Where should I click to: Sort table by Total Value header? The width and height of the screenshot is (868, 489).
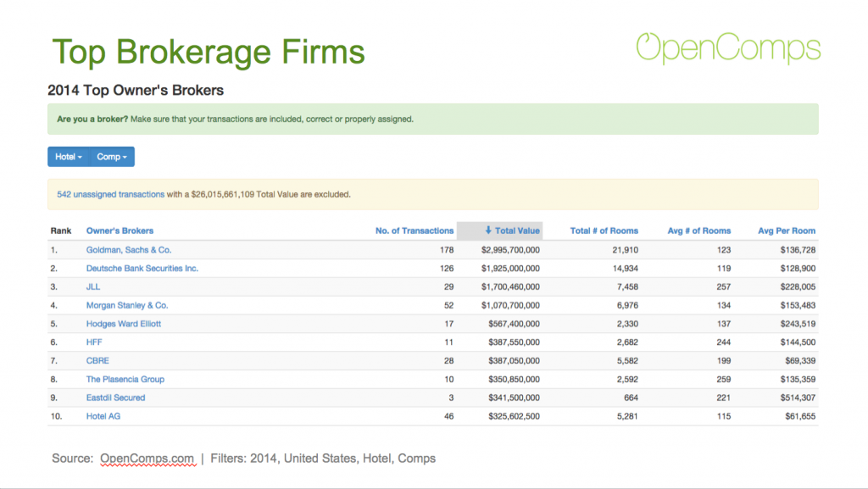[517, 231]
